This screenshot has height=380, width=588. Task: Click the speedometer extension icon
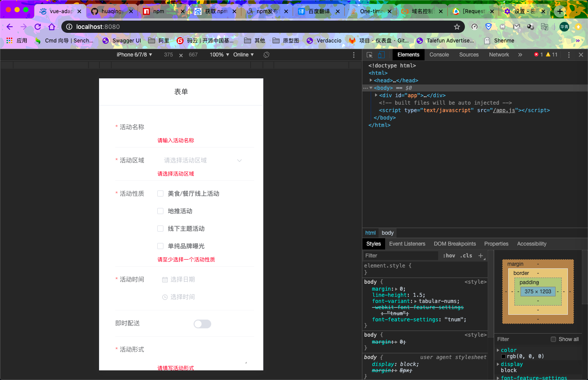[475, 27]
